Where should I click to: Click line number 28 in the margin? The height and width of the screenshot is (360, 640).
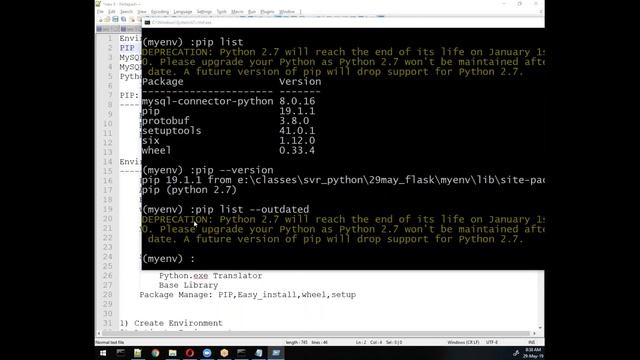(x=107, y=295)
